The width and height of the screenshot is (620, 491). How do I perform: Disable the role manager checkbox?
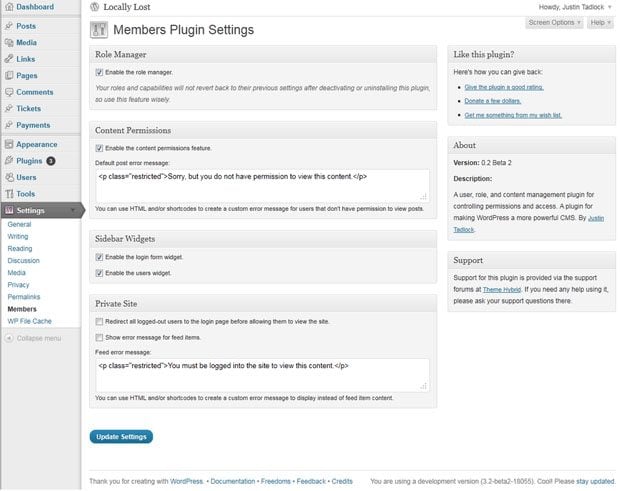point(99,73)
